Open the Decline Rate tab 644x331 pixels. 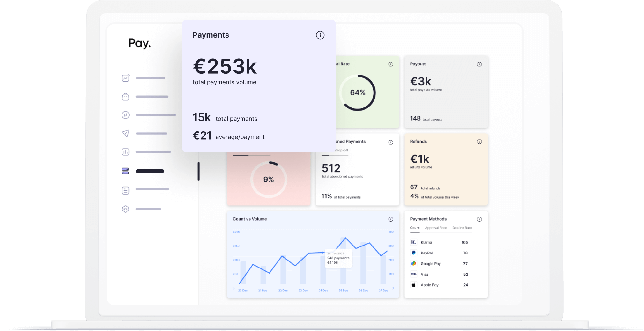coord(462,228)
